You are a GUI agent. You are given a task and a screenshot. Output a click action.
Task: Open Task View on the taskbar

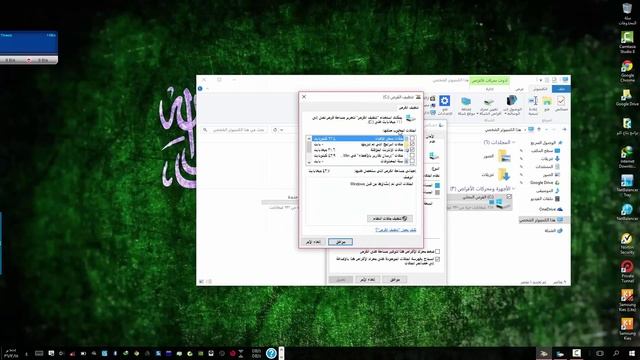pos(600,353)
